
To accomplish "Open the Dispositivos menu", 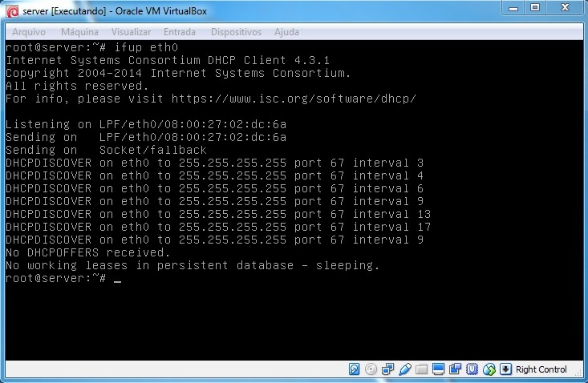I will tap(237, 32).
